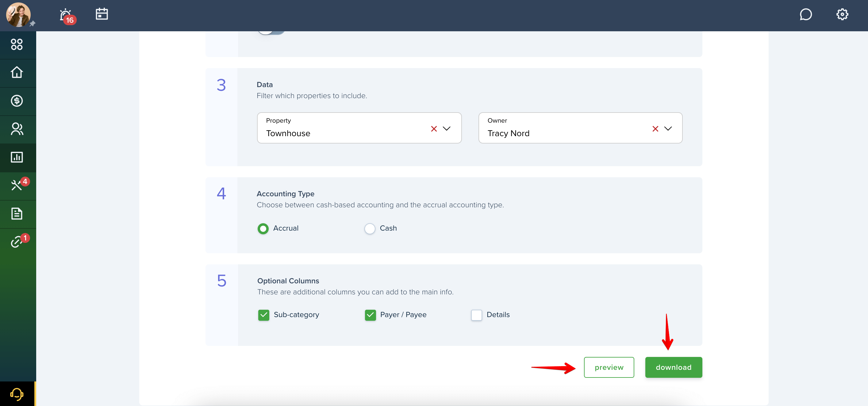Expand the Property dropdown chevron

[447, 128]
